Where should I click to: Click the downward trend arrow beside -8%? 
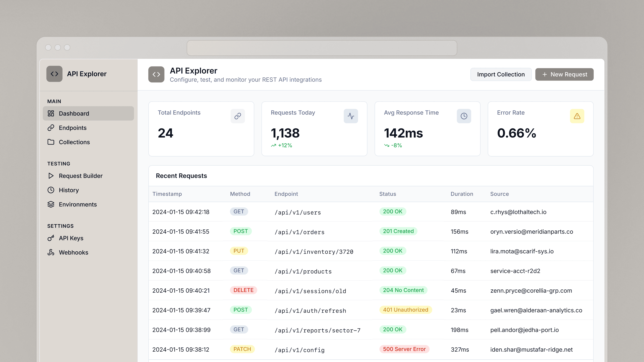[x=387, y=145]
